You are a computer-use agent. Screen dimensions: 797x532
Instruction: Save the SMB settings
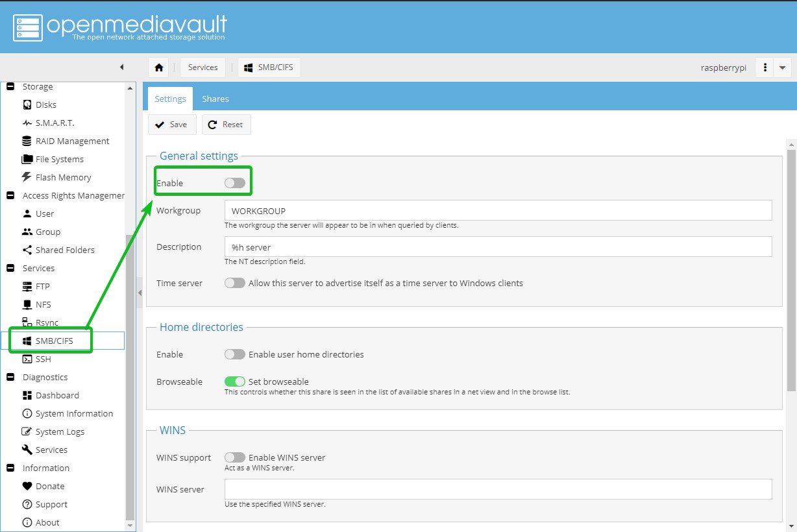(x=172, y=125)
